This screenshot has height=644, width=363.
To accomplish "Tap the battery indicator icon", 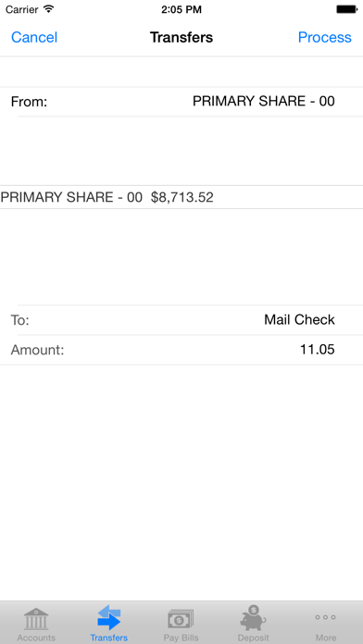I will (x=346, y=9).
